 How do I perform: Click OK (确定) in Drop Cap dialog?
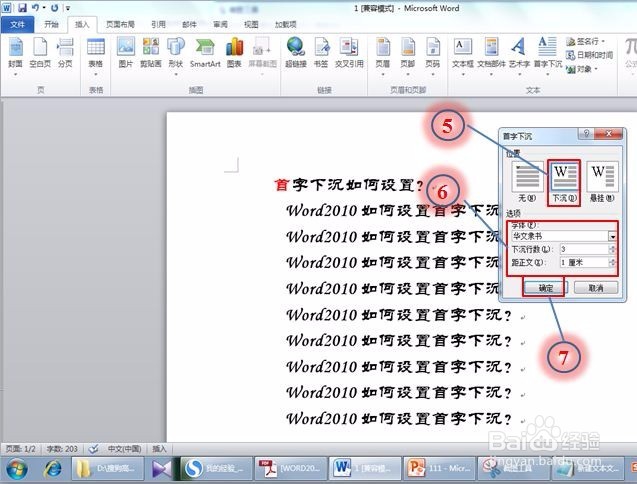(546, 288)
